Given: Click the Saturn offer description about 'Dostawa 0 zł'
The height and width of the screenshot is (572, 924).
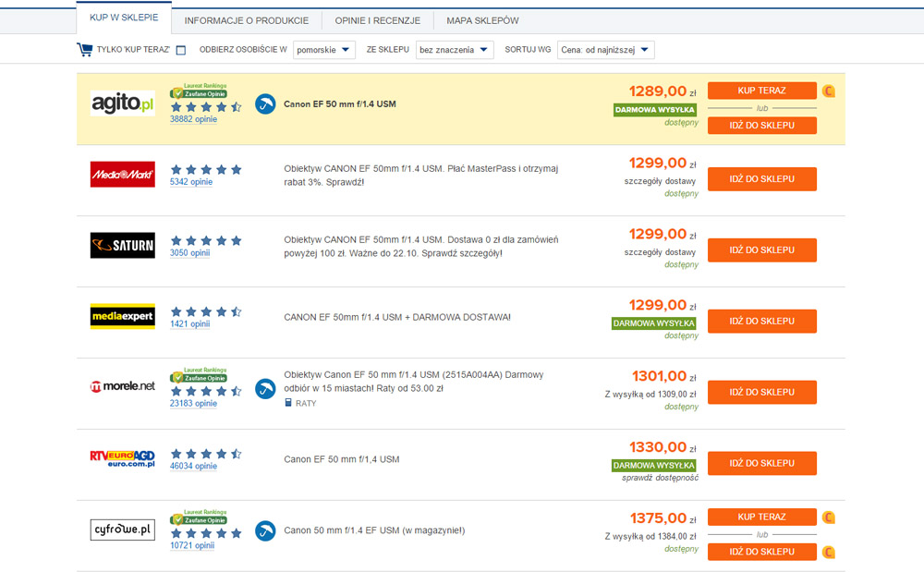Looking at the screenshot, I should pos(420,246).
